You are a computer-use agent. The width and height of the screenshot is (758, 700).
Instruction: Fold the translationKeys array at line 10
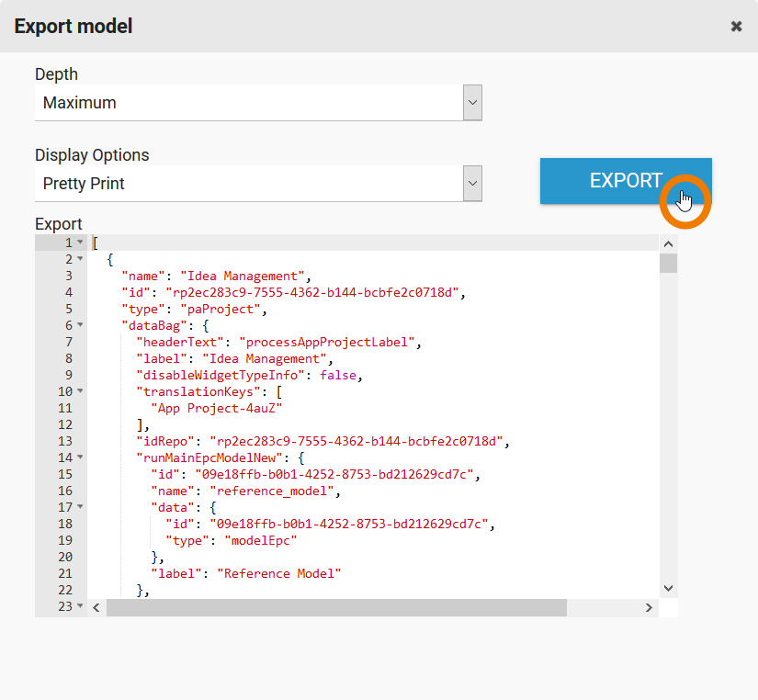(80, 391)
